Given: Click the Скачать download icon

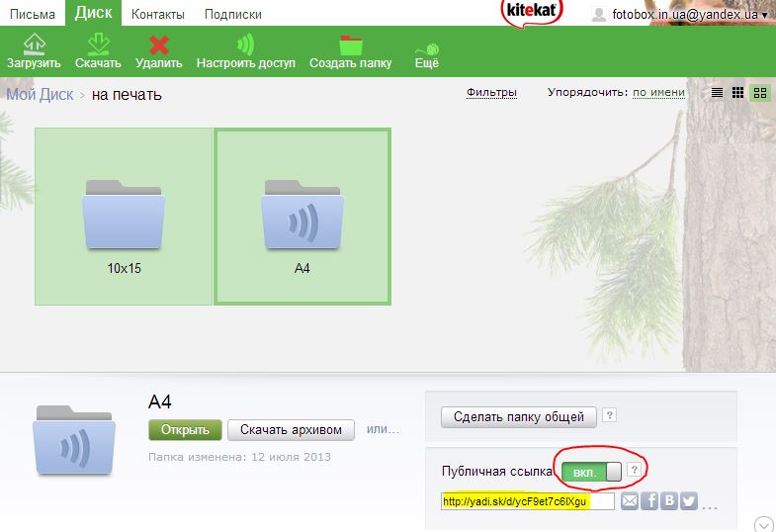Looking at the screenshot, I should (99, 44).
